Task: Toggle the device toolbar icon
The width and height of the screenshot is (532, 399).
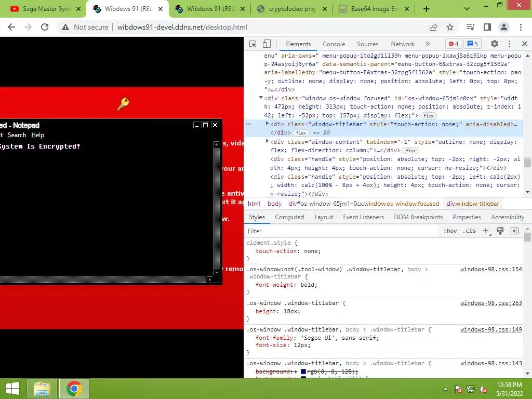Action: point(267,44)
